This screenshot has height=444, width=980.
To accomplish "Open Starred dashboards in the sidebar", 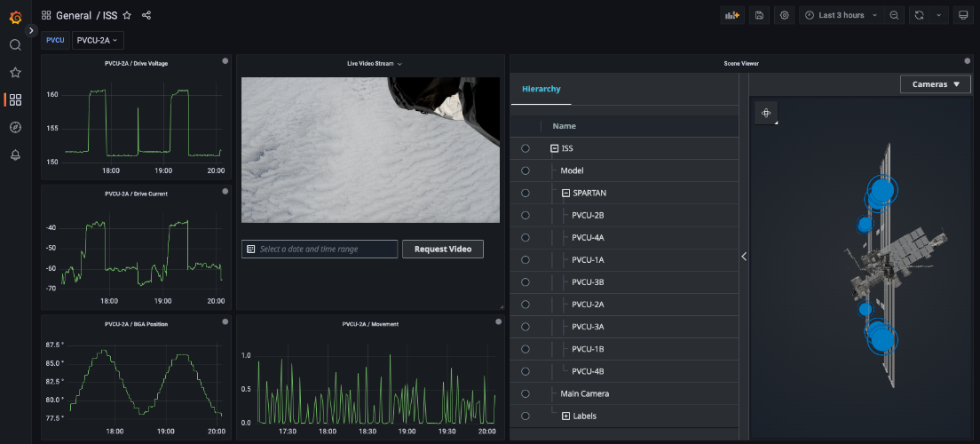I will [x=16, y=73].
